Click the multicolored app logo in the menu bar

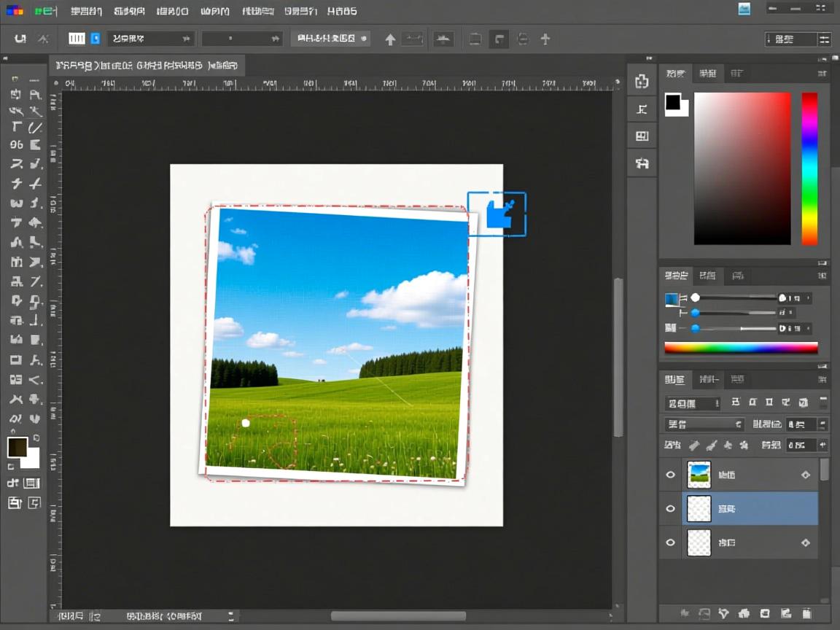tap(14, 11)
